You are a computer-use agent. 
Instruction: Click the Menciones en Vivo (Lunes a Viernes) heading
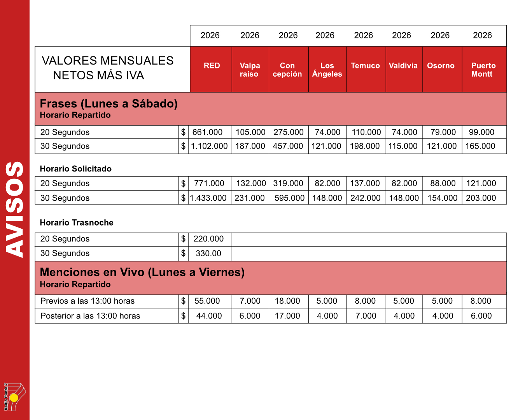click(x=142, y=272)
